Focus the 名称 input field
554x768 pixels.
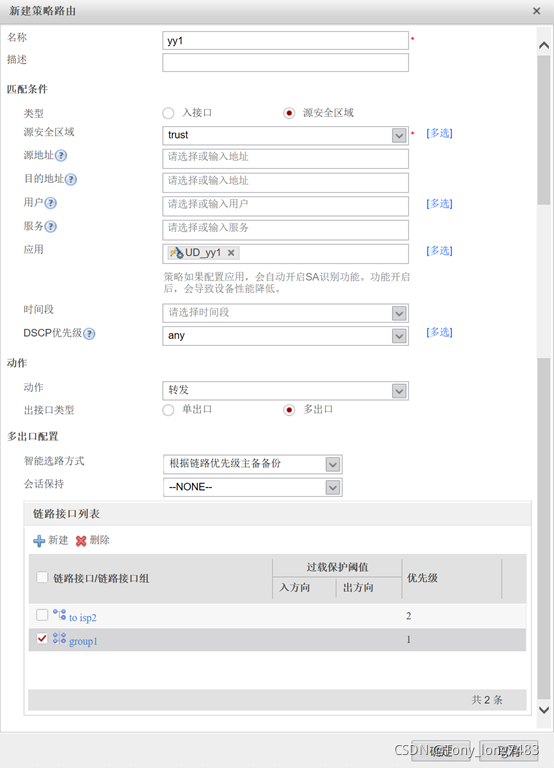286,41
